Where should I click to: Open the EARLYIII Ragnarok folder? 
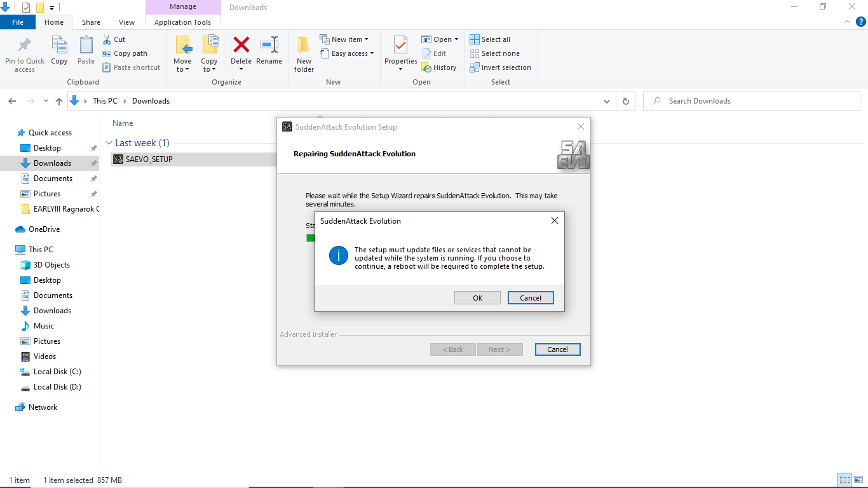pyautogui.click(x=61, y=209)
